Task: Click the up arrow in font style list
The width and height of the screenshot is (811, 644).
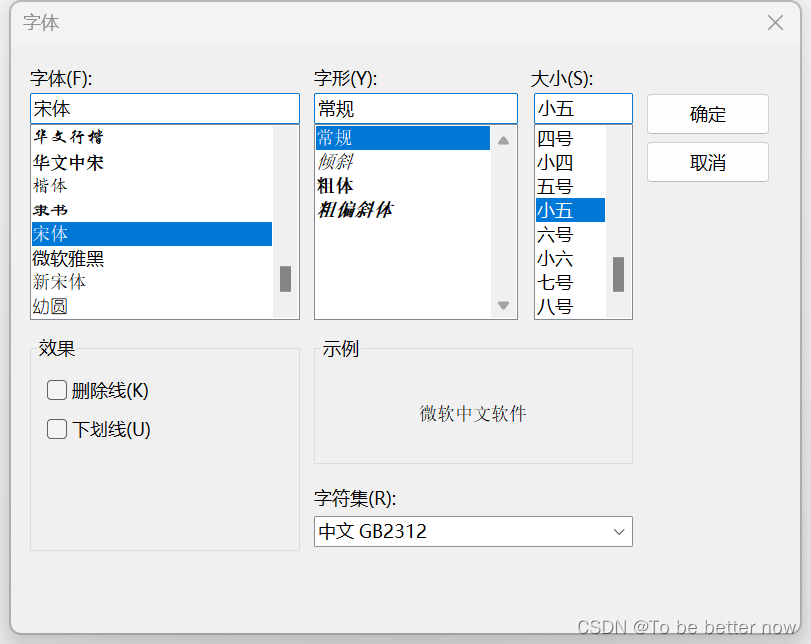Action: (503, 140)
